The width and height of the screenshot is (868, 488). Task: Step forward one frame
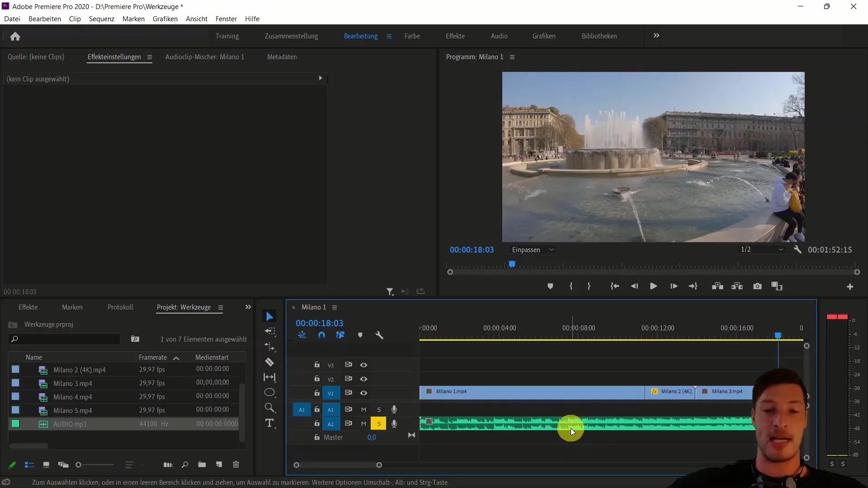pyautogui.click(x=674, y=286)
